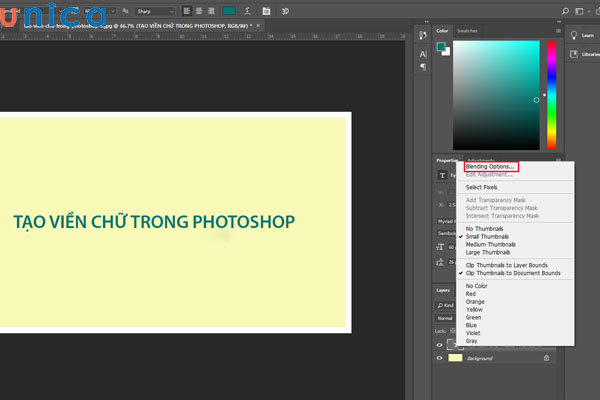Open the Libraries panel icon
The height and width of the screenshot is (400, 600).
pos(574,54)
